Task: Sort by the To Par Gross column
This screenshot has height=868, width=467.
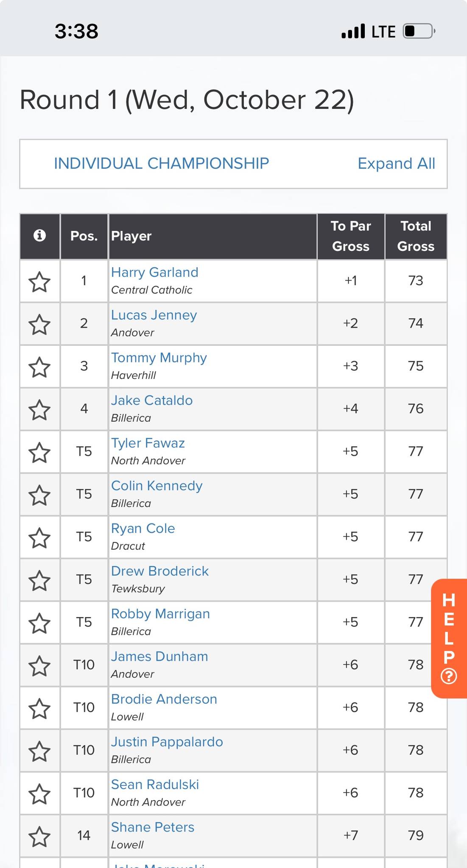Action: coord(351,236)
